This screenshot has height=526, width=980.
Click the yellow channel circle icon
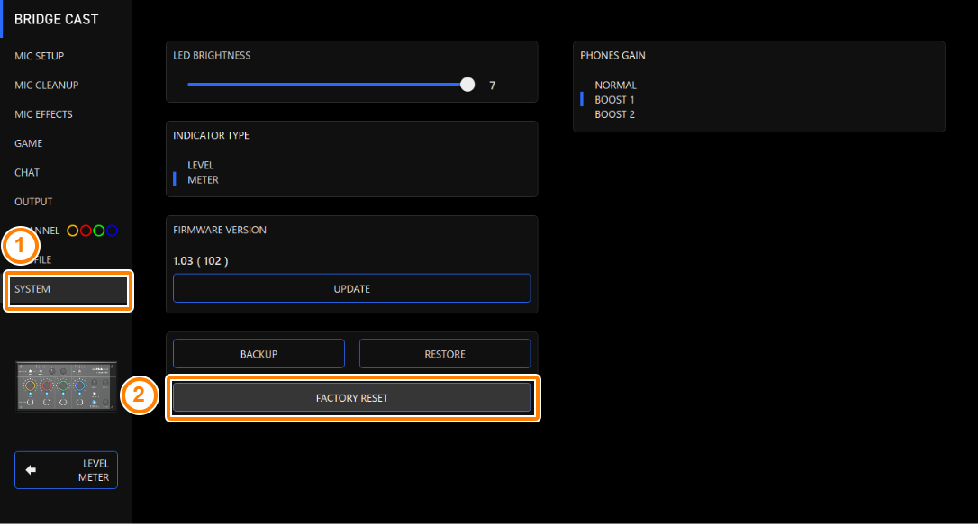72,231
